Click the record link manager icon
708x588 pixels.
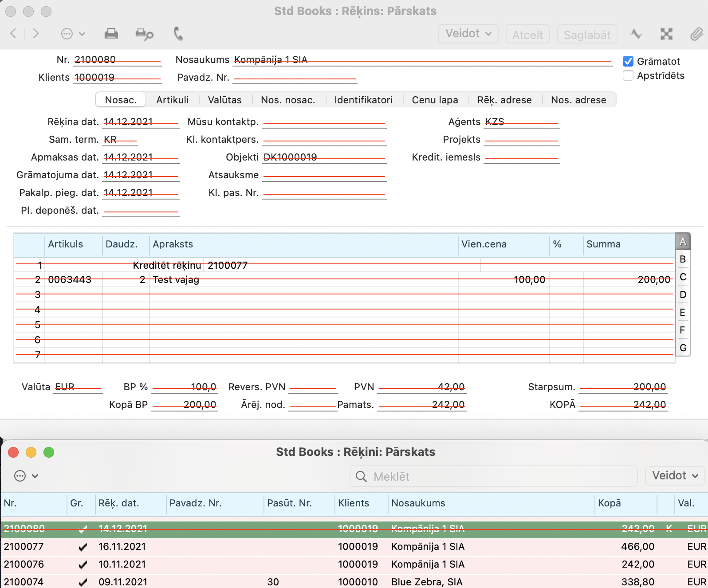666,34
